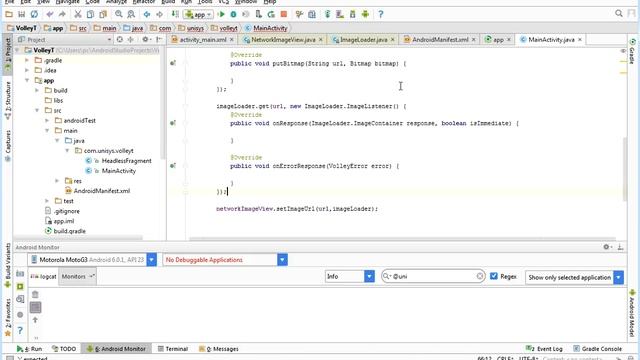640x360 pixels.
Task: Open the Build Variants side panel
Action: point(7,265)
